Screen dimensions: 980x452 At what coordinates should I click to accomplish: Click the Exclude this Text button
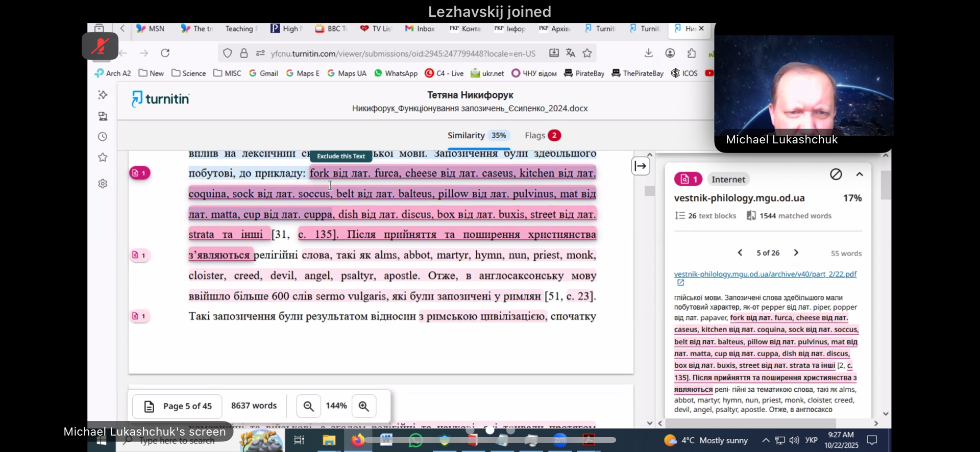pyautogui.click(x=341, y=156)
